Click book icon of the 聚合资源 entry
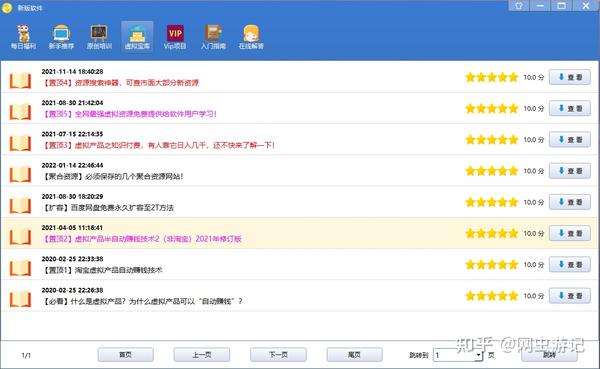The image size is (600, 369). pos(20,174)
